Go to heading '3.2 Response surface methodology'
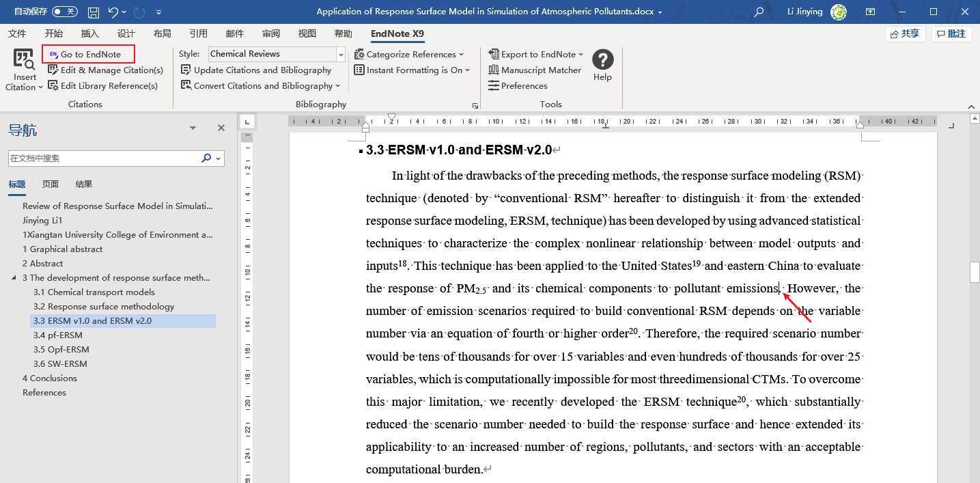The image size is (980, 483). (x=104, y=306)
